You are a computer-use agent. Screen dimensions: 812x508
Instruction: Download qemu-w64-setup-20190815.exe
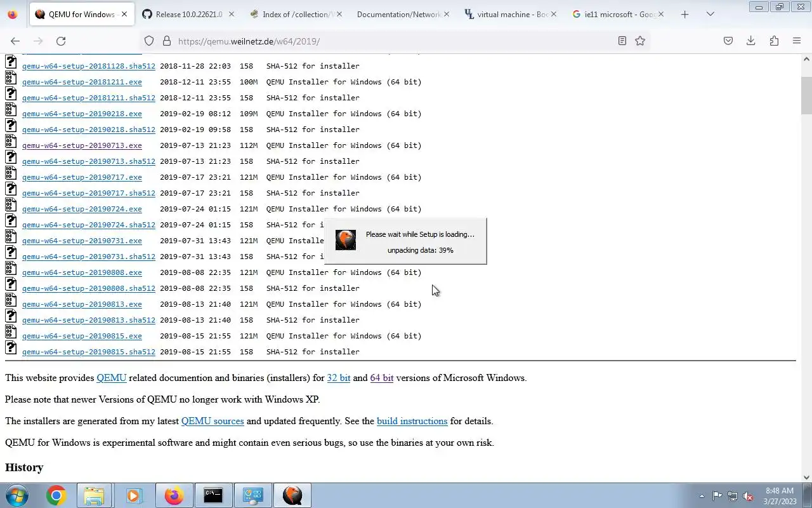tap(82, 336)
